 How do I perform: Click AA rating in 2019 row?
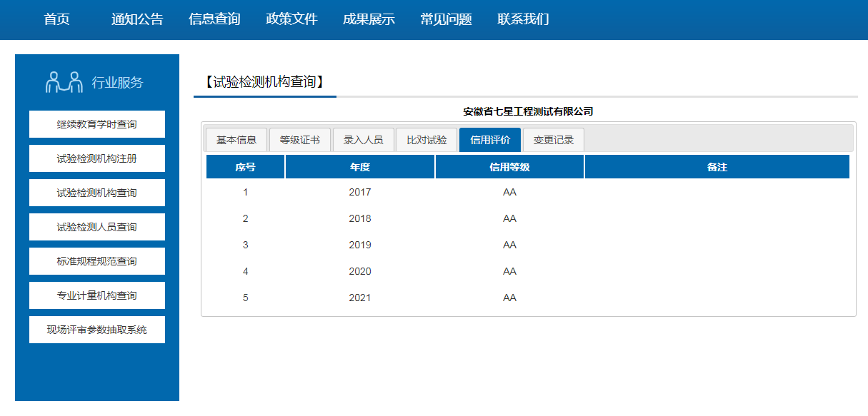click(509, 245)
